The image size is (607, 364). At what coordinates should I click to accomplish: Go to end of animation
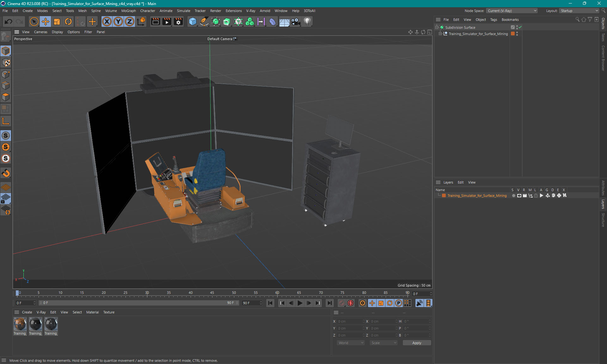[x=329, y=303]
